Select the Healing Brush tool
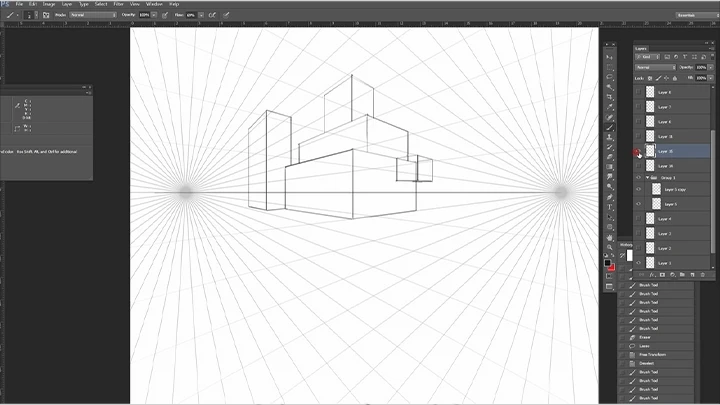The height and width of the screenshot is (405, 720). coord(609,118)
